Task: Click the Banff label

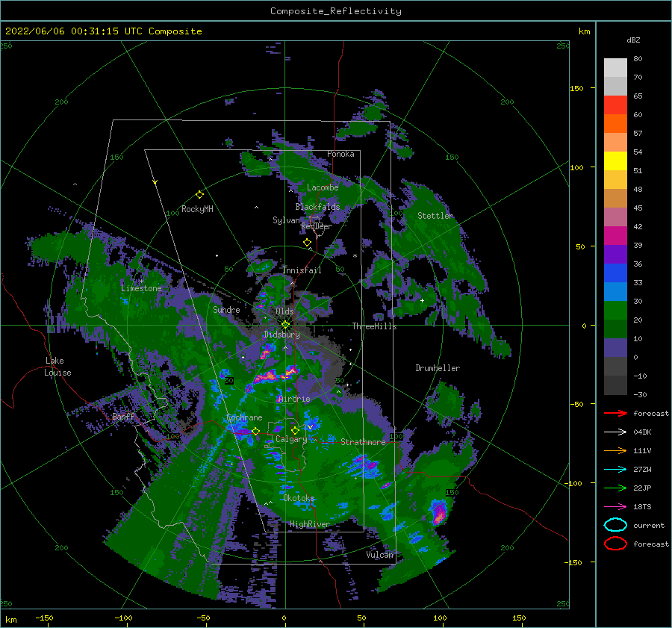Action: (123, 417)
